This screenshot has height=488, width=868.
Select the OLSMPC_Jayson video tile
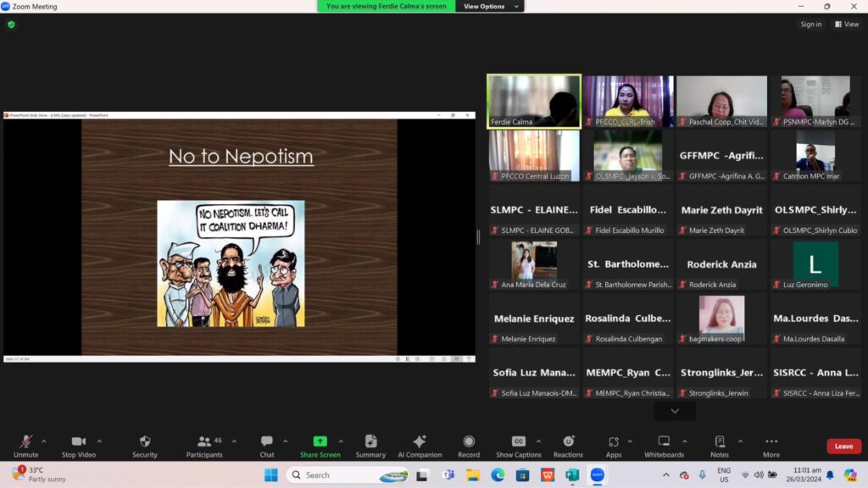click(628, 156)
